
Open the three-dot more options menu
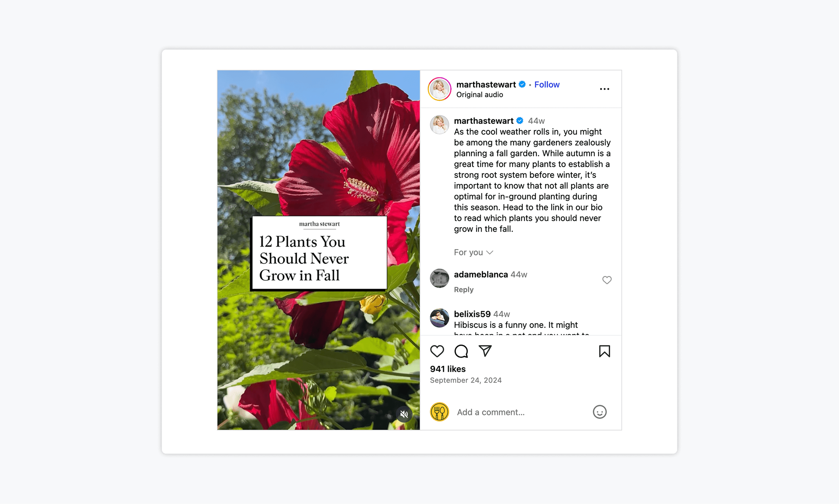(x=604, y=89)
